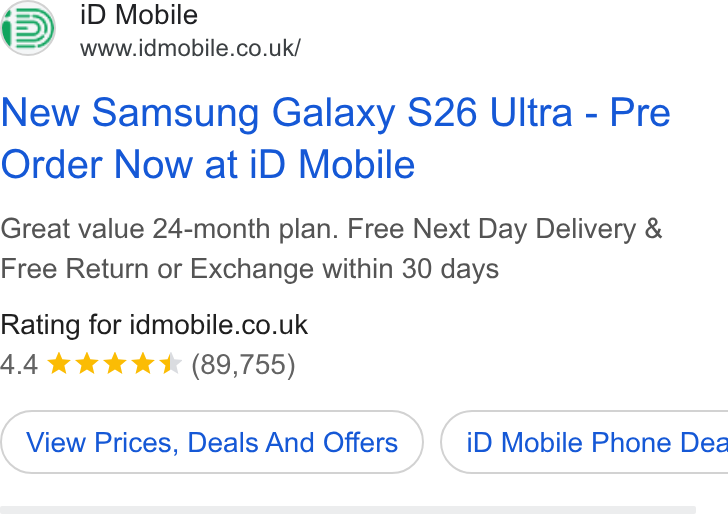
Task: Click 'Free Next Day Delivery' in the description
Action: pyautogui.click(x=492, y=229)
